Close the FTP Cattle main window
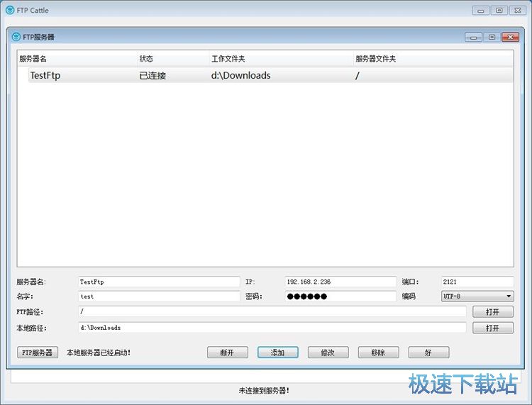The width and height of the screenshot is (532, 405). [518, 11]
